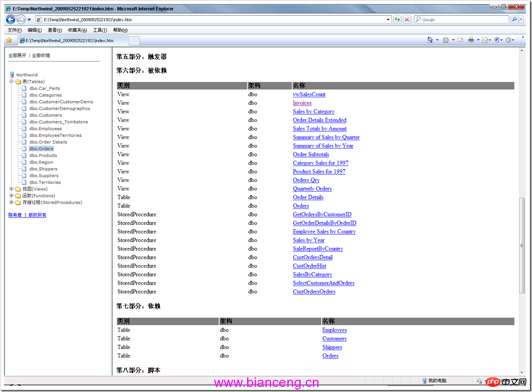This screenshot has width=532, height=392.
Task: Expand the 函数(Functions) tree node
Action: tap(11, 196)
